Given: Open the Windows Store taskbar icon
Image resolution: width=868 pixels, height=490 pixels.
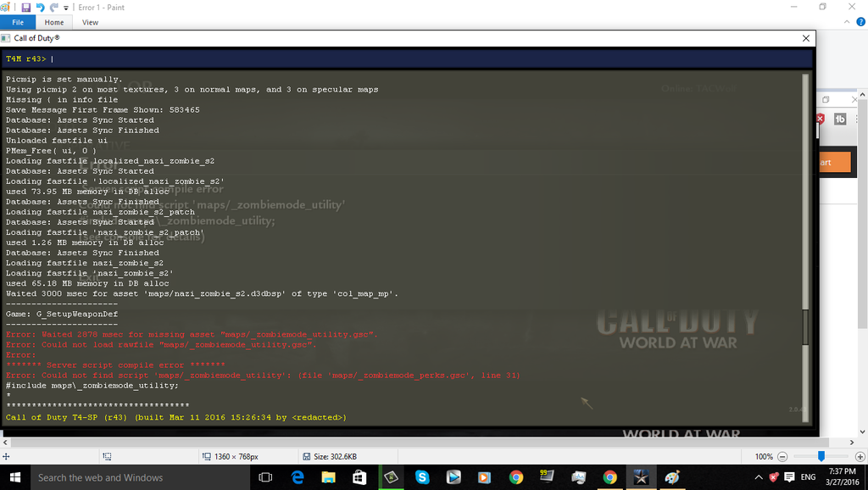Looking at the screenshot, I should 359,477.
